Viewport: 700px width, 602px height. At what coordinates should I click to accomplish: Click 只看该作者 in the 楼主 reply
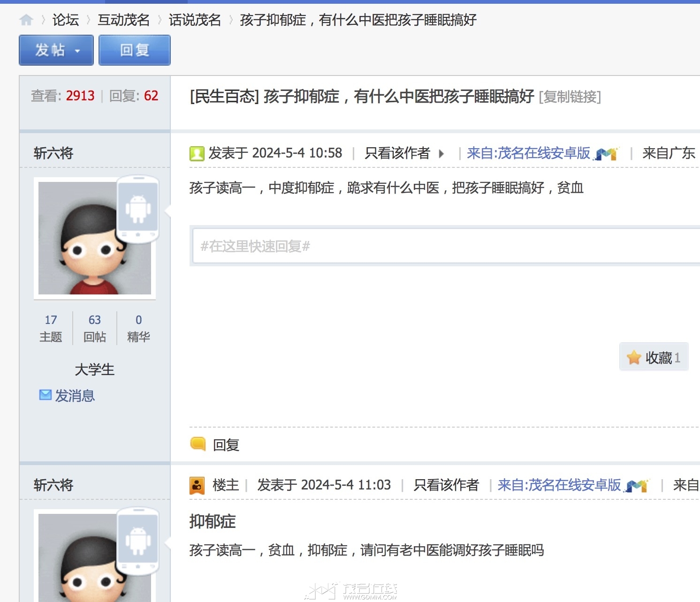click(446, 485)
